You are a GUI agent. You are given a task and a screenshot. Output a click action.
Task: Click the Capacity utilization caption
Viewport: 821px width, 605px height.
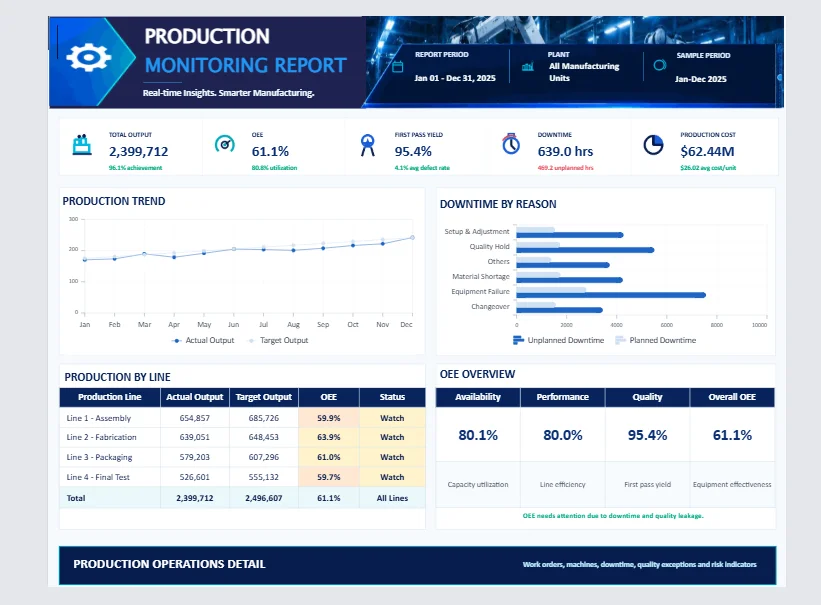478,485
